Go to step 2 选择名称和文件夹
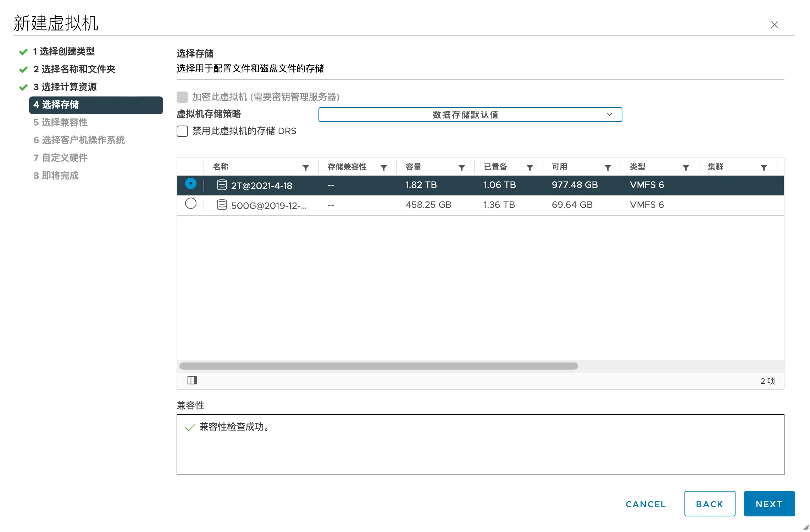The height and width of the screenshot is (532, 810). point(74,69)
